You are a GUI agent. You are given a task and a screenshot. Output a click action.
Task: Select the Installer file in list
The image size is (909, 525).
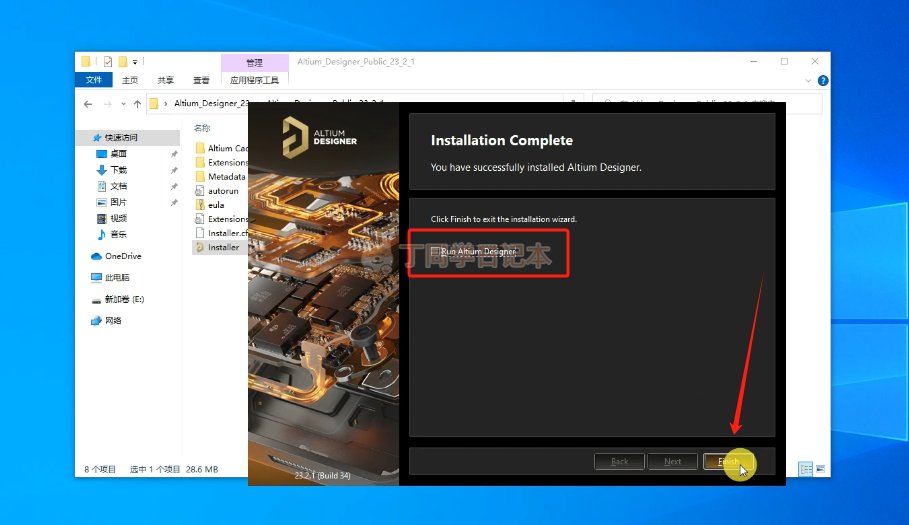point(223,247)
